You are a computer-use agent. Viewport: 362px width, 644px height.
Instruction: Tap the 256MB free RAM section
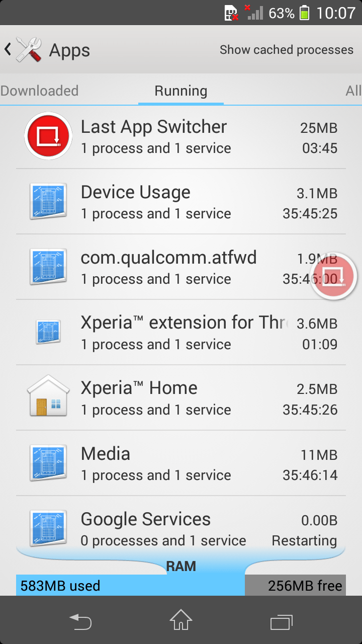296,586
